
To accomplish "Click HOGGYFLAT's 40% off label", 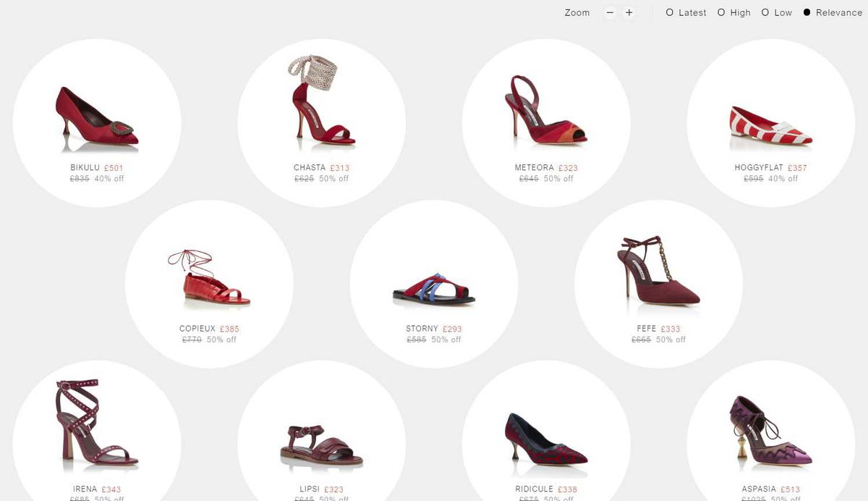I will [x=783, y=179].
